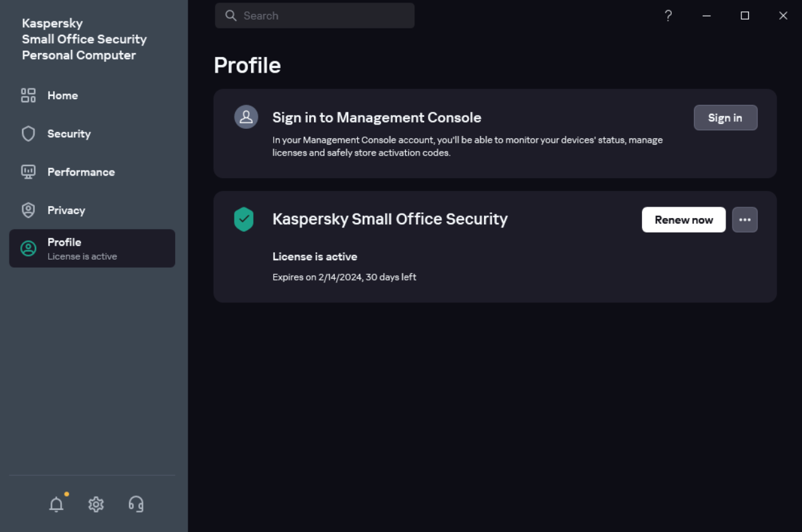Open the Performance monitor section
This screenshot has width=802, height=532.
point(80,172)
